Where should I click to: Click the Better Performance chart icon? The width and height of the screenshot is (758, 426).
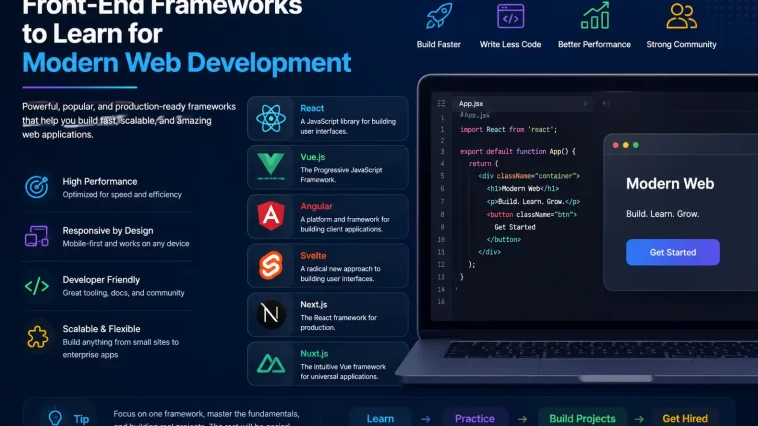[x=595, y=15]
